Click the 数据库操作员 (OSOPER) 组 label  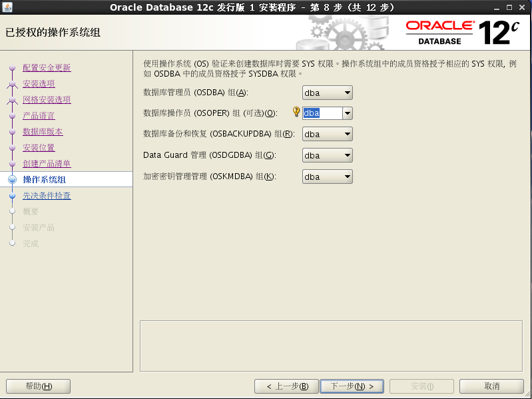pyautogui.click(x=210, y=113)
